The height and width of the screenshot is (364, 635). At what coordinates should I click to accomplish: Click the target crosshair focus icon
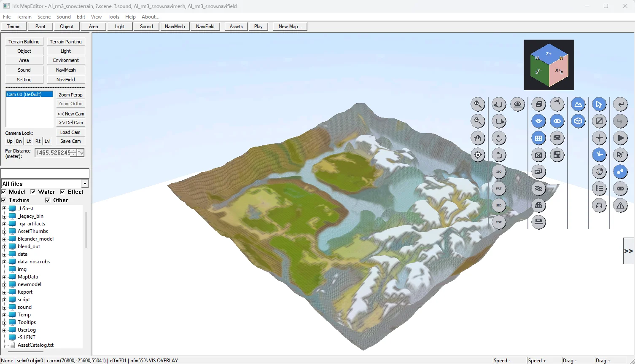click(478, 155)
